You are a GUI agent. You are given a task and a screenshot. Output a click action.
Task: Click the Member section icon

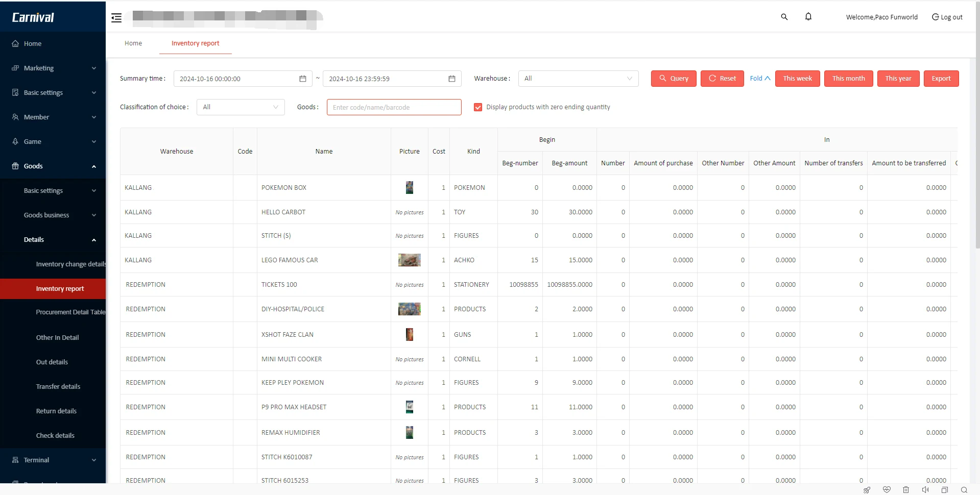[15, 117]
